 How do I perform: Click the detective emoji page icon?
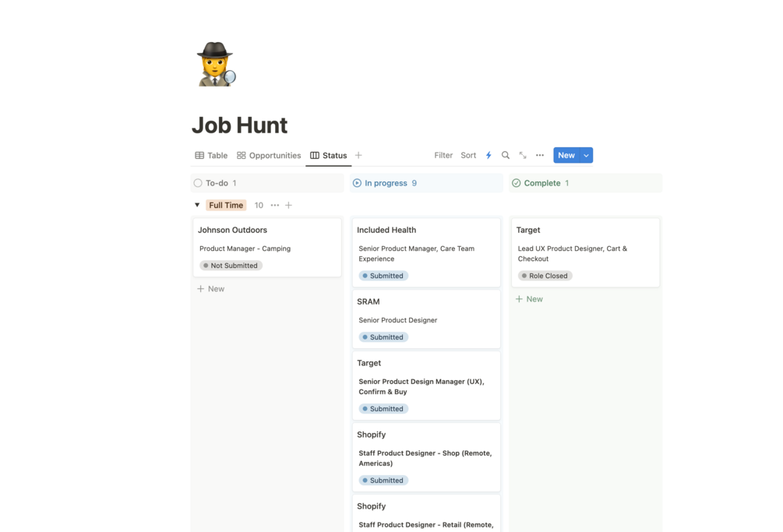click(x=216, y=65)
